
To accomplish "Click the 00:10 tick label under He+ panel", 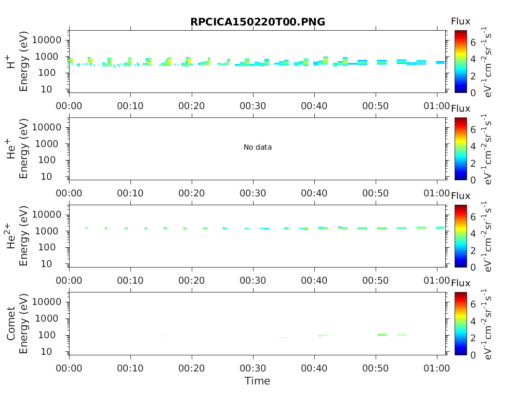I will point(130,193).
